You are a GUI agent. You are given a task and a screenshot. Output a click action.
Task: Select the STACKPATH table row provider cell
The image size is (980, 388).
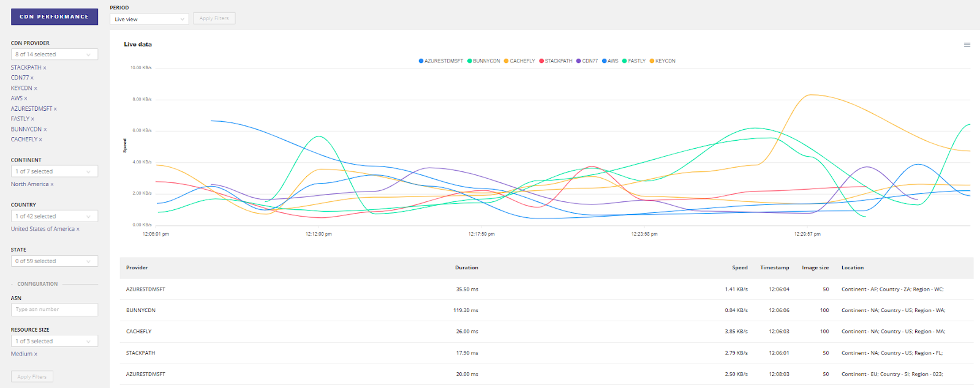[141, 353]
